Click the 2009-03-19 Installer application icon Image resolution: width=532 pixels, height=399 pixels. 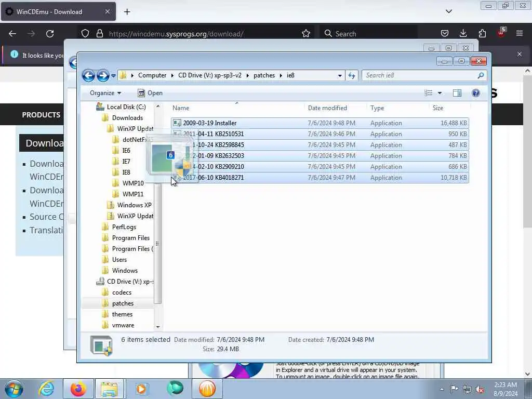[x=177, y=123]
